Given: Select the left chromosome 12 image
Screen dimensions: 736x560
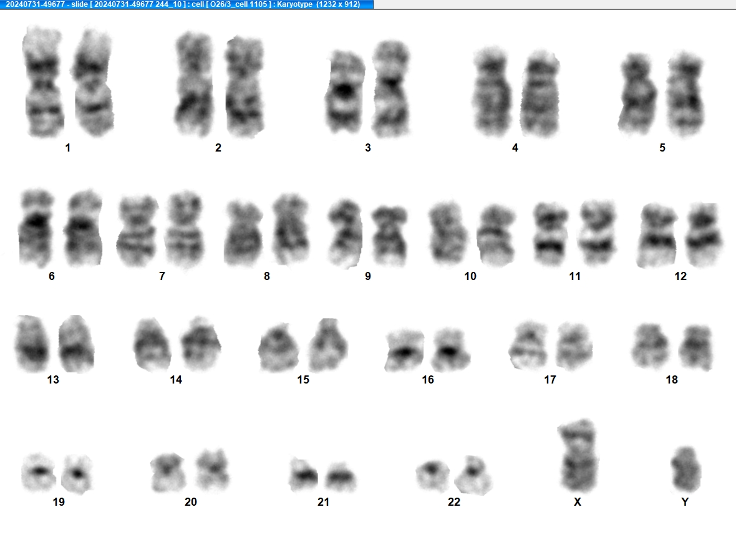Looking at the screenshot, I should pyautogui.click(x=658, y=236).
